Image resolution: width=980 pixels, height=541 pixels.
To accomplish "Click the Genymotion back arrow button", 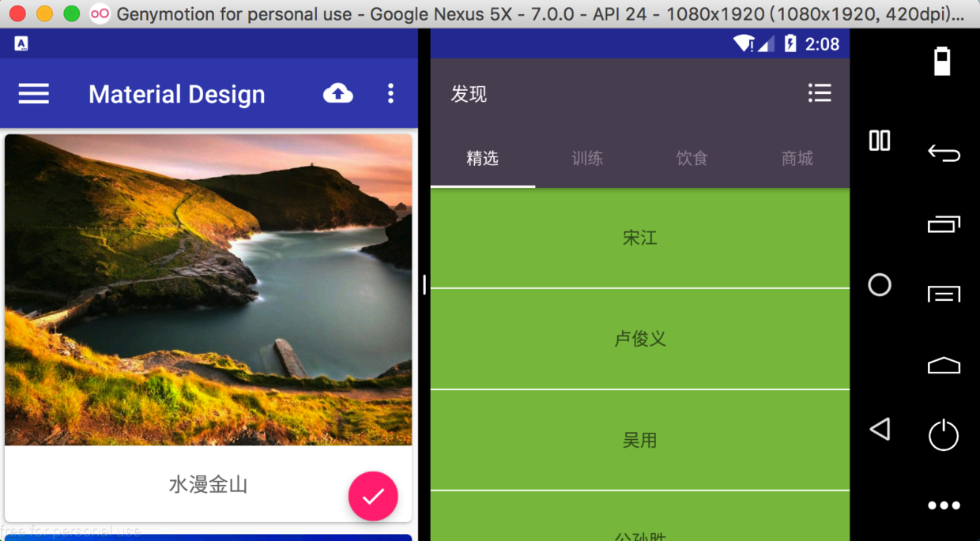I will pyautogui.click(x=944, y=152).
